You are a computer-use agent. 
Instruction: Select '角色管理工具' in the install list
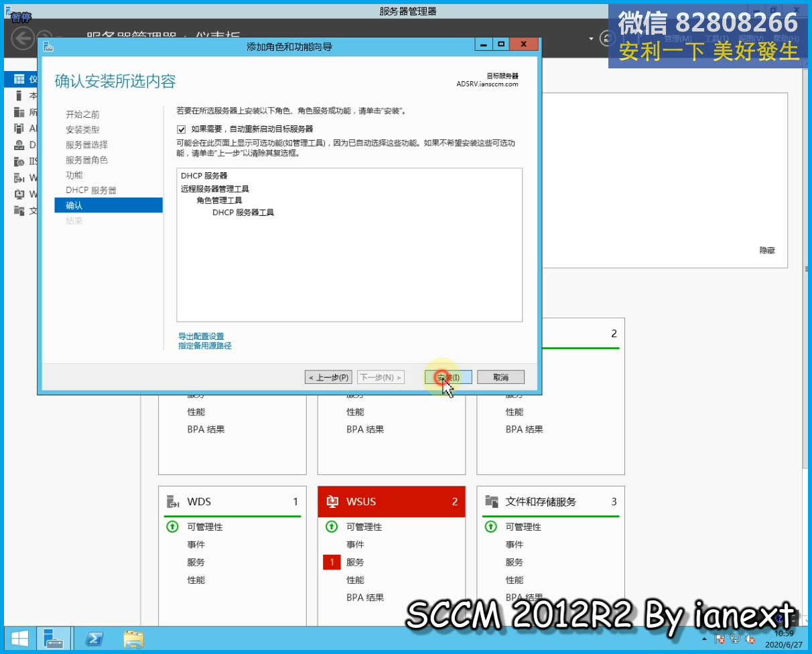coord(220,200)
